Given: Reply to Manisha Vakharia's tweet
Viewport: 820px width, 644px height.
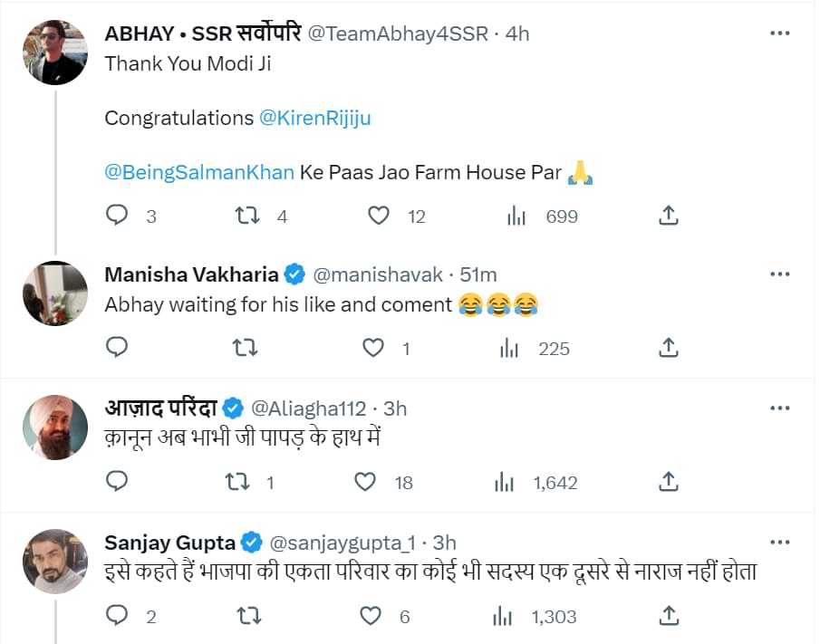Looking at the screenshot, I should [117, 348].
